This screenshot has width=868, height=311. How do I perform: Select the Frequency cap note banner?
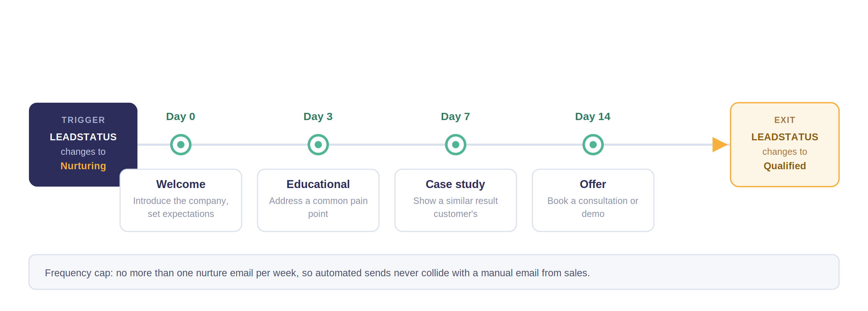434,272
